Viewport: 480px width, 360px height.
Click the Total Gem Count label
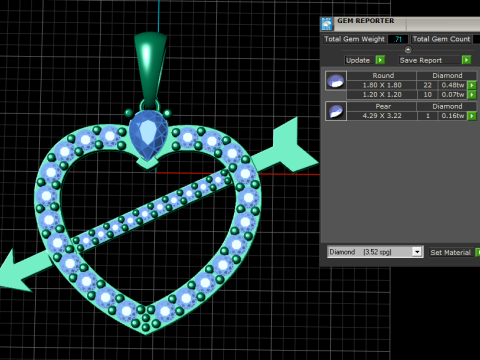point(441,39)
